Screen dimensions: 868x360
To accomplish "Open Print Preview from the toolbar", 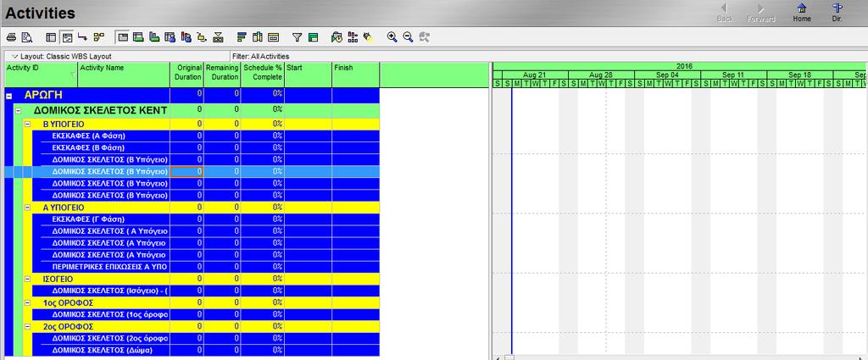I will coord(27,37).
